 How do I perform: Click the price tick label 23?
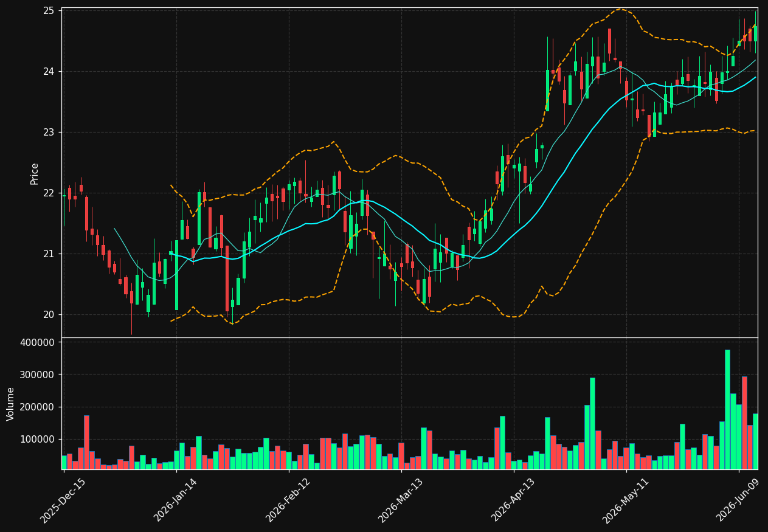49,133
